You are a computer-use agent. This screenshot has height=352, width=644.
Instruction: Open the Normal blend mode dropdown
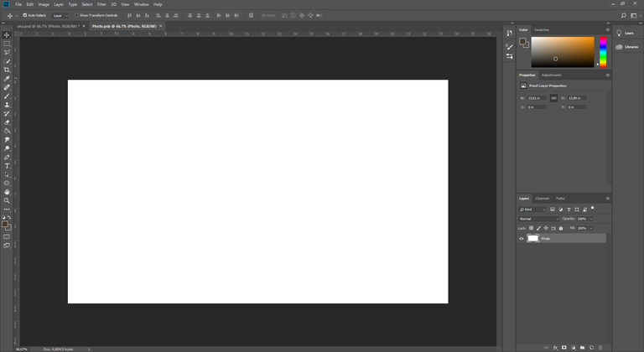tap(538, 219)
